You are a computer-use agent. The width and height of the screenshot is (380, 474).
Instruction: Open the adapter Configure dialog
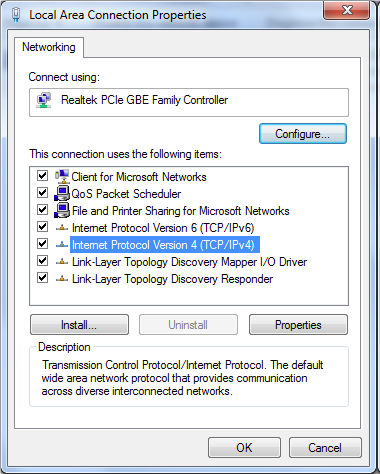tap(303, 134)
